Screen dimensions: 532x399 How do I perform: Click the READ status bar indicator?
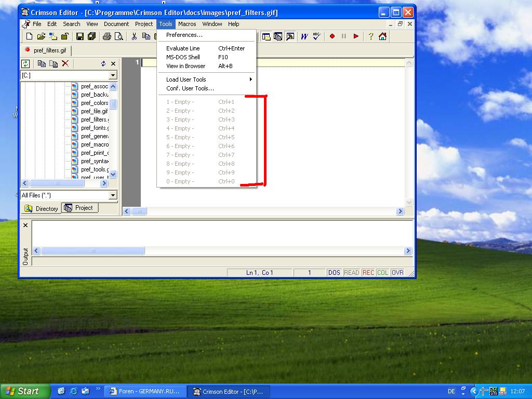click(351, 272)
